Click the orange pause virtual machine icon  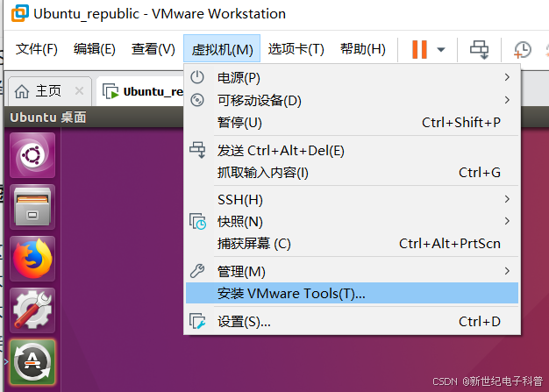pyautogui.click(x=419, y=49)
